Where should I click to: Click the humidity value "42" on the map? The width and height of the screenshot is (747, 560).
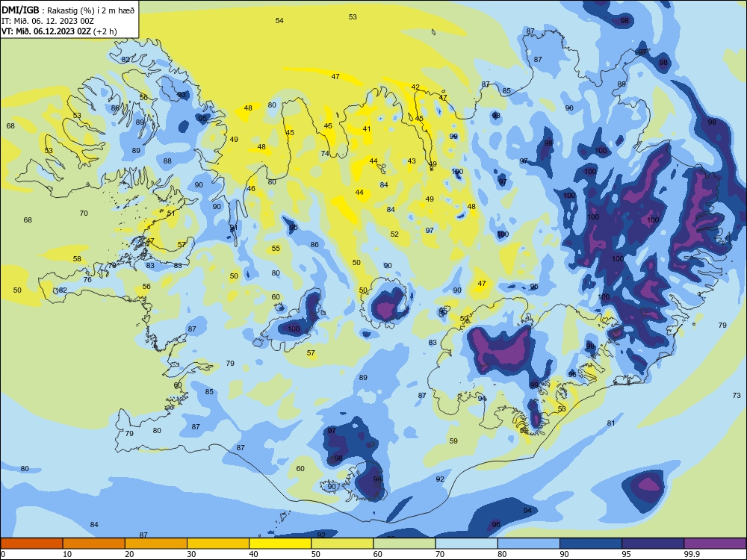click(415, 87)
